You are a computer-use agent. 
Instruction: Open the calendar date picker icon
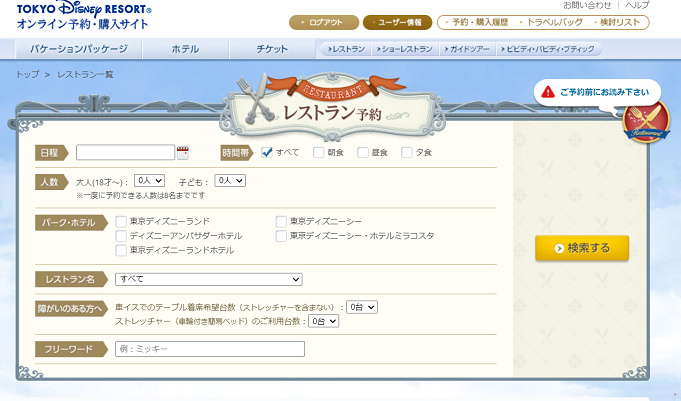[x=183, y=152]
